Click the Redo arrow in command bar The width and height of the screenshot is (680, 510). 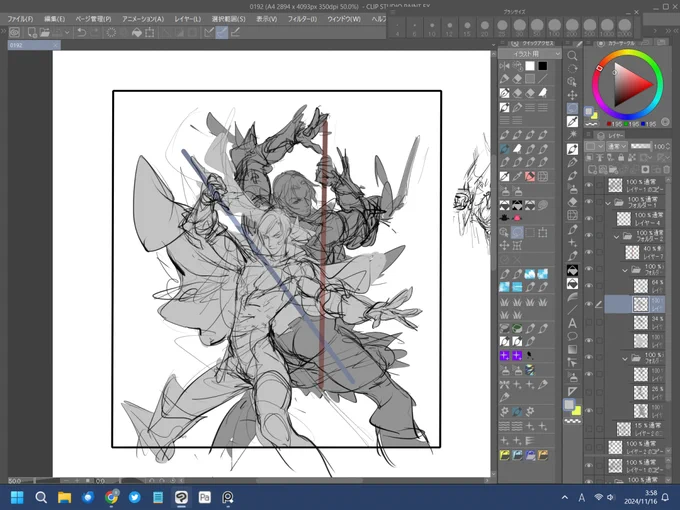[96, 33]
